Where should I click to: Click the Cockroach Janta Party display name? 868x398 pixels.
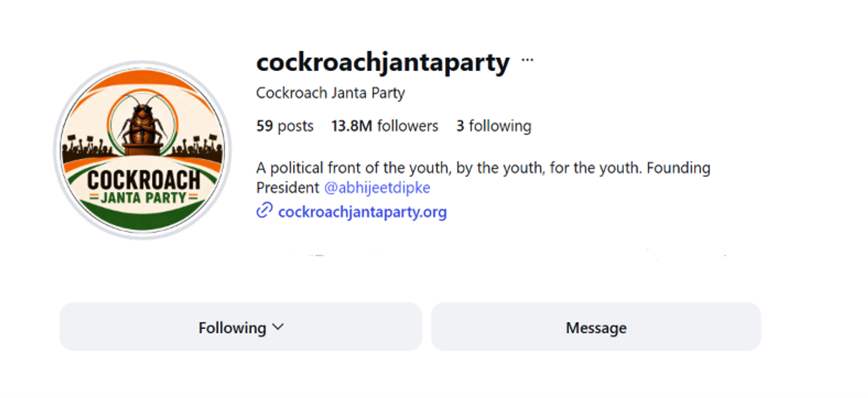click(x=330, y=93)
